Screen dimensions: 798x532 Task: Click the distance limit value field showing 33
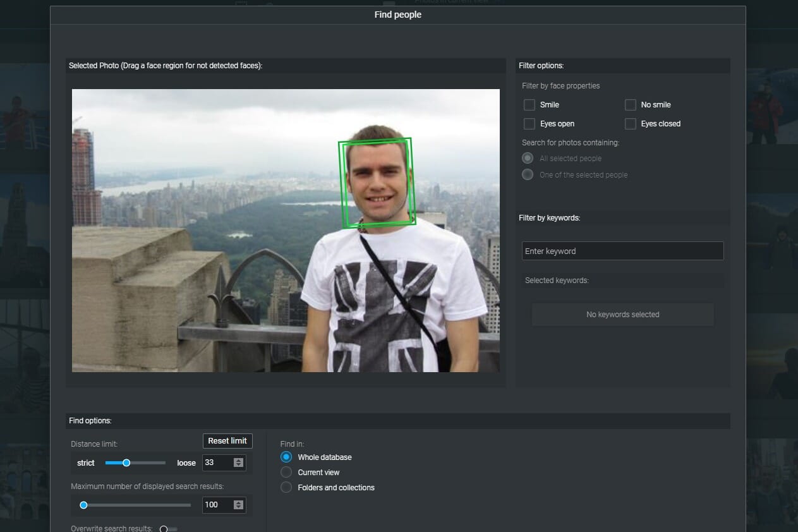[218, 462]
